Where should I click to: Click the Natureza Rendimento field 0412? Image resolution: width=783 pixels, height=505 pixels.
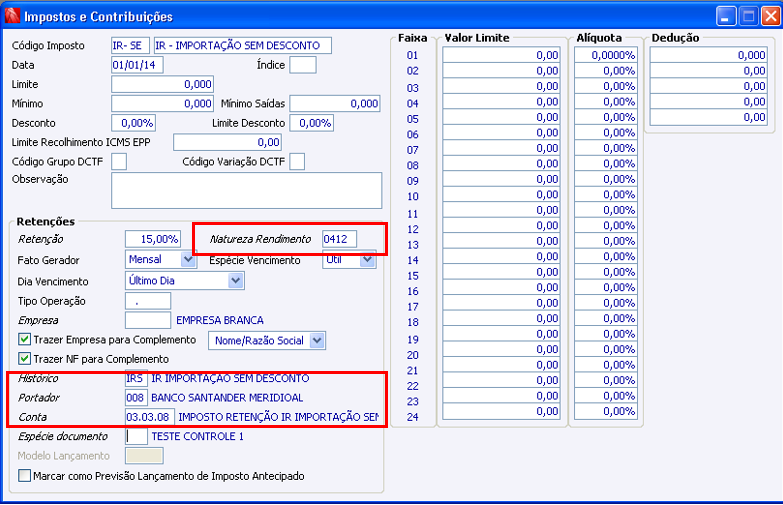pyautogui.click(x=339, y=239)
